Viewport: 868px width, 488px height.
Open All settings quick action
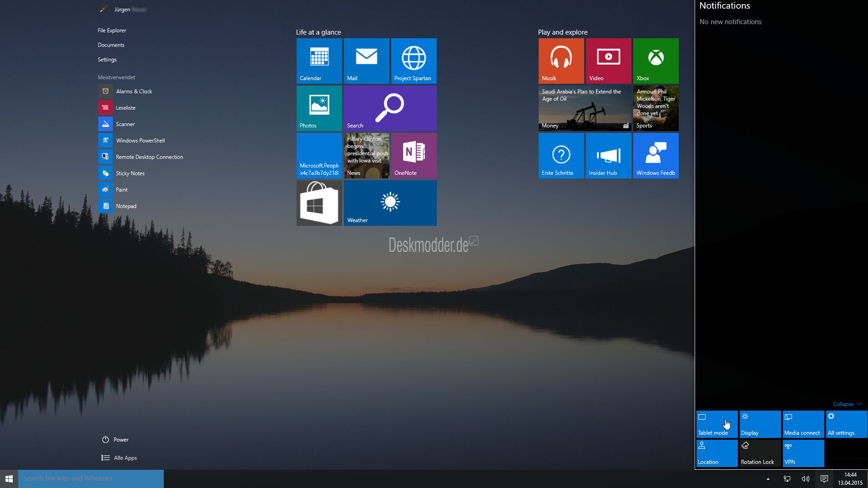[x=845, y=424]
